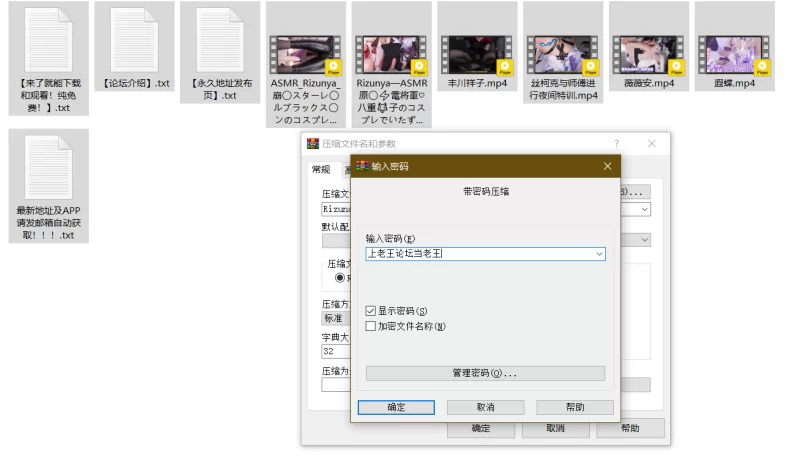The width and height of the screenshot is (800, 467).
Task: Select the radio button under 压缩文件格式
Action: click(x=340, y=278)
